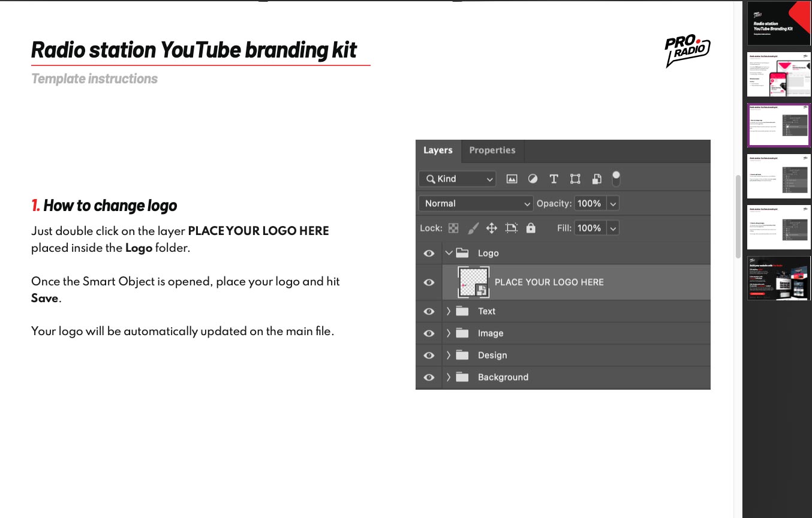This screenshot has width=812, height=518.
Task: Hide the Logo folder with eye icon
Action: tap(429, 253)
